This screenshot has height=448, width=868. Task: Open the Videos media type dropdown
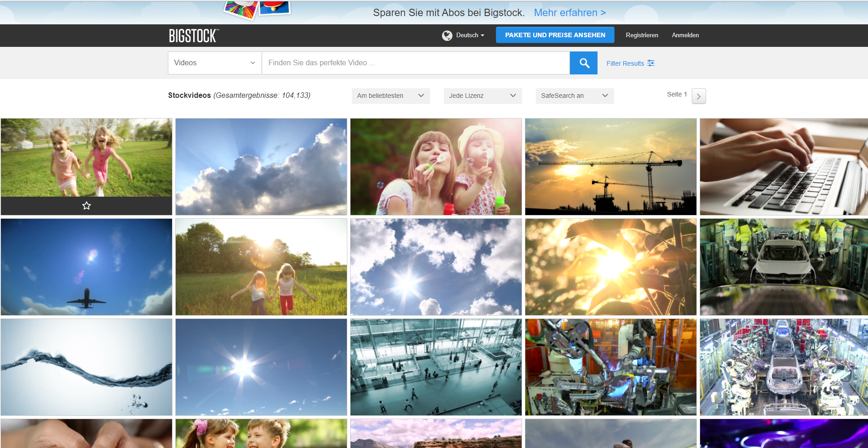[215, 63]
